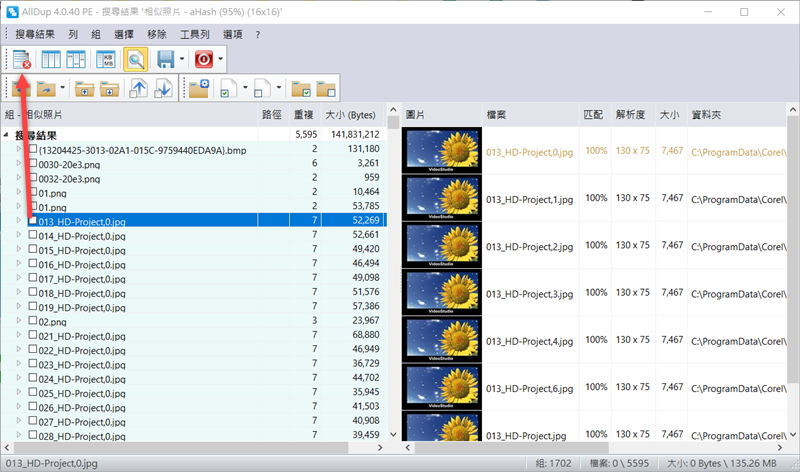The image size is (800, 472).
Task: Click the 解析度 column header
Action: 631,115
